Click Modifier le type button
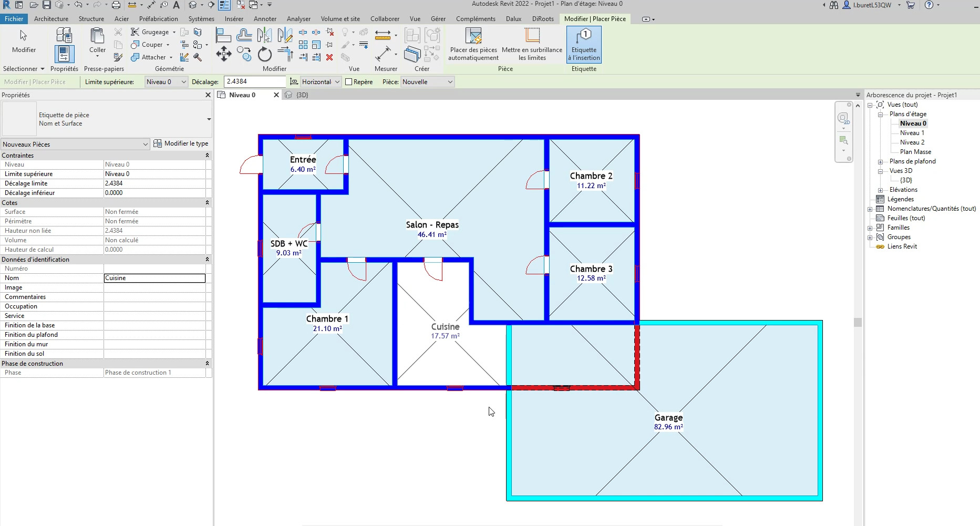This screenshot has height=526, width=980. [x=181, y=143]
